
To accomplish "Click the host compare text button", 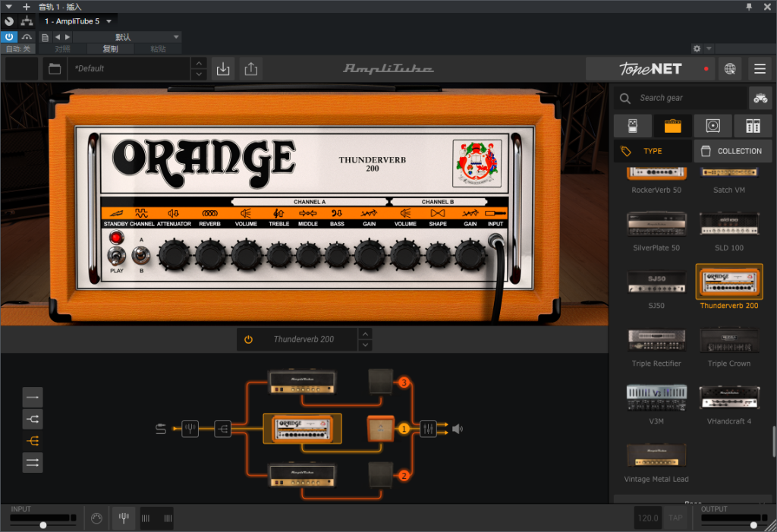I will tap(62, 49).
